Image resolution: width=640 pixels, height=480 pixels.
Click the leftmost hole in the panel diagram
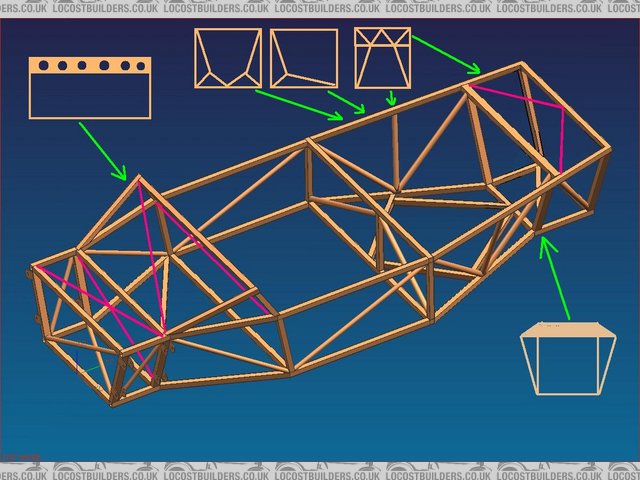(44, 66)
